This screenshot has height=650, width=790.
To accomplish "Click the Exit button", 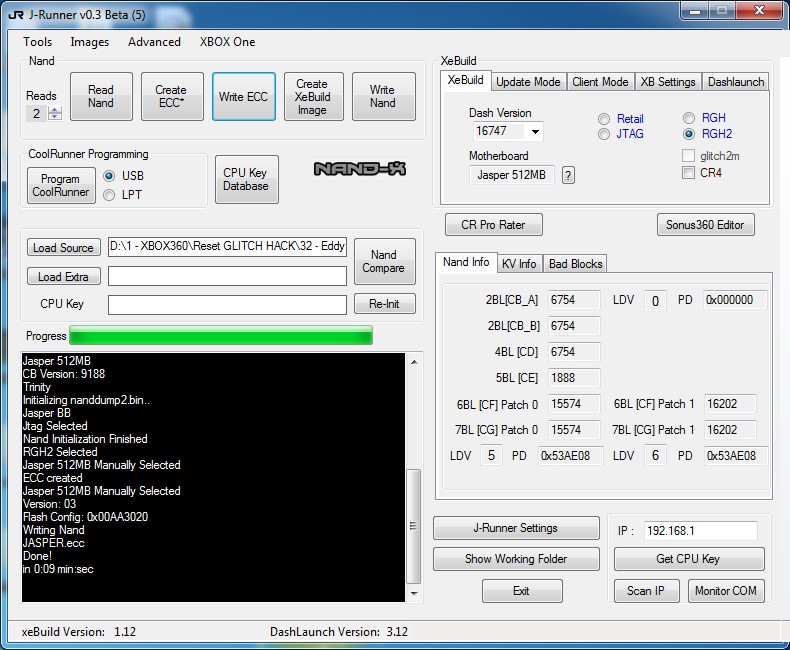I will pyautogui.click(x=522, y=591).
